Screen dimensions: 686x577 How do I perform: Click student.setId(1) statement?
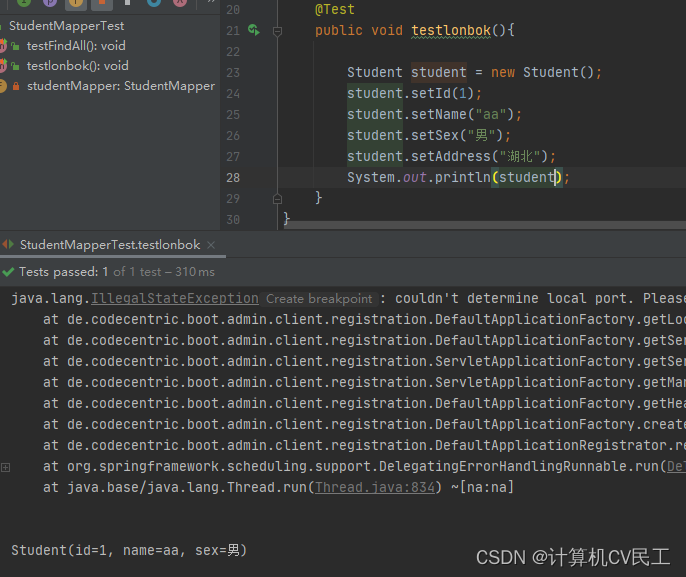(414, 93)
